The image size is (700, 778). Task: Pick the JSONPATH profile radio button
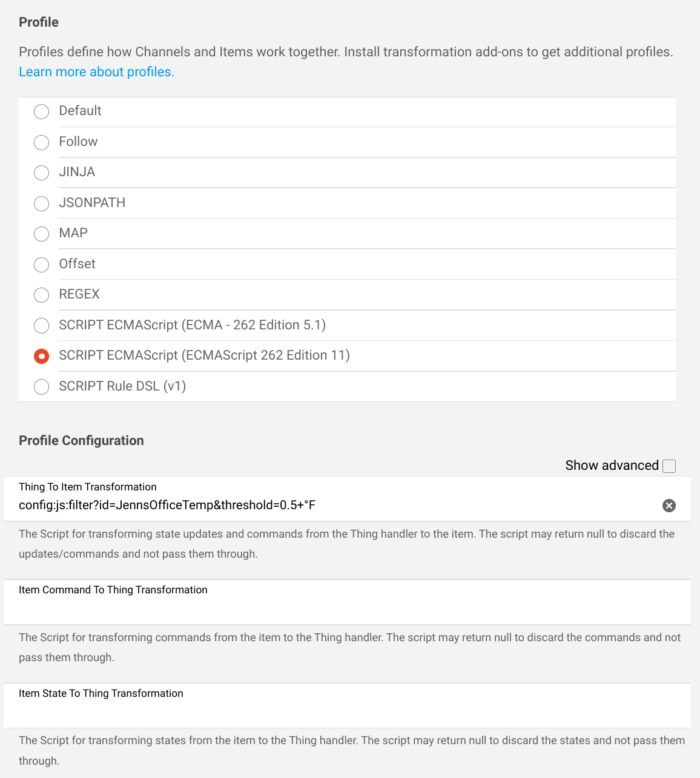click(x=41, y=203)
